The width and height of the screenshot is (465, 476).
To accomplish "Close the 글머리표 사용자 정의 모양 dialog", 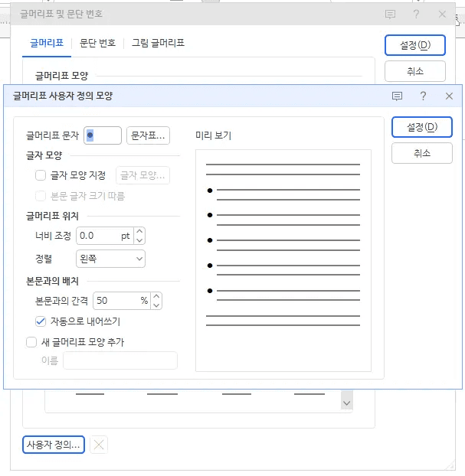I will 449,96.
